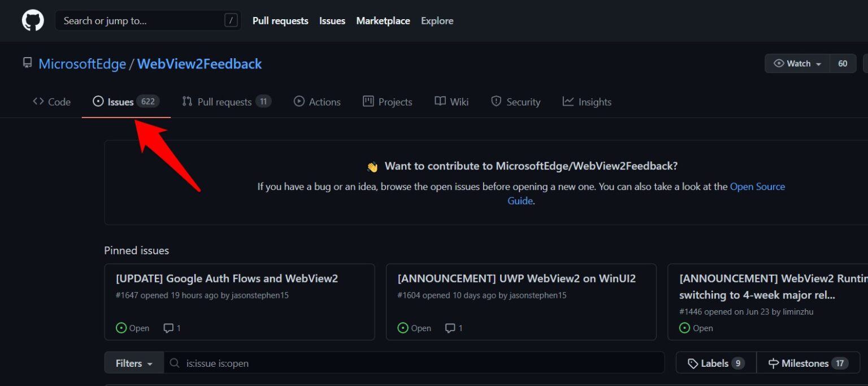Click '#1446 opened on Jun 23 by liminzhu'
Viewport: 868px width, 386px height.
(x=747, y=311)
